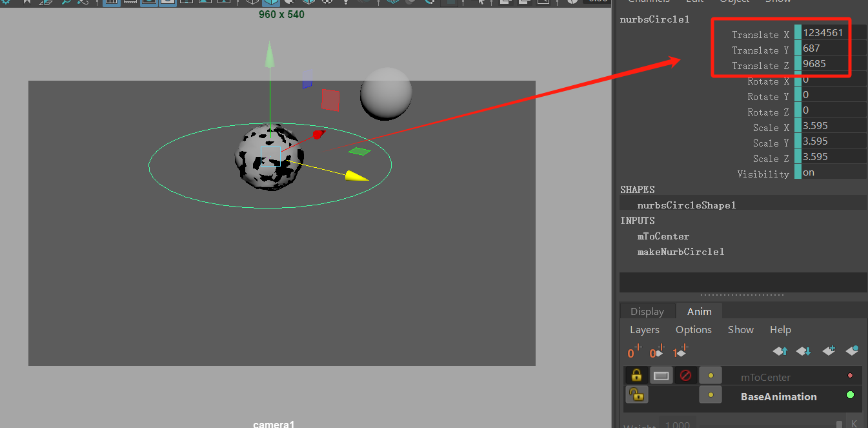Expand the nurbsCircleShape1 shape node

(x=687, y=205)
